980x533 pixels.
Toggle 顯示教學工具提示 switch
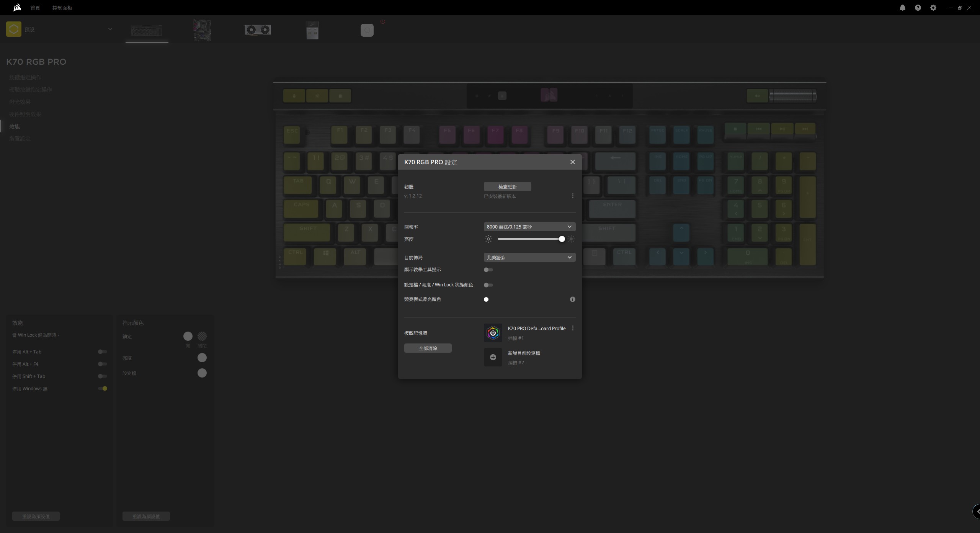click(x=488, y=270)
